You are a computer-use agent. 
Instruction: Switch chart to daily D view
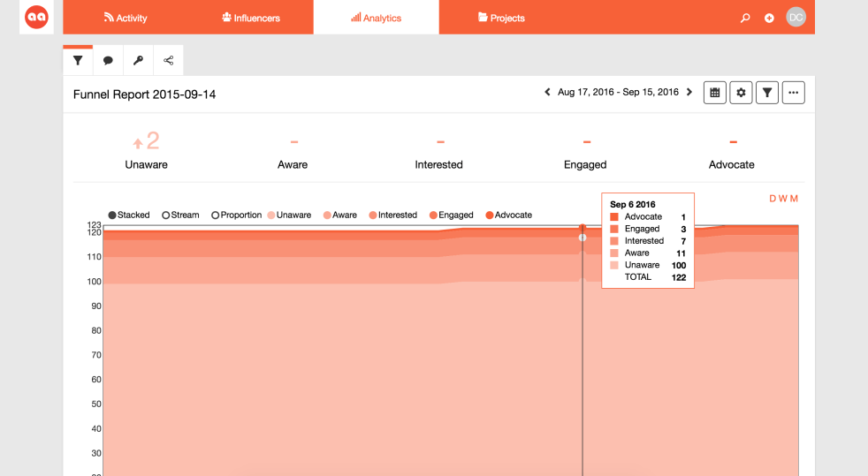point(773,199)
